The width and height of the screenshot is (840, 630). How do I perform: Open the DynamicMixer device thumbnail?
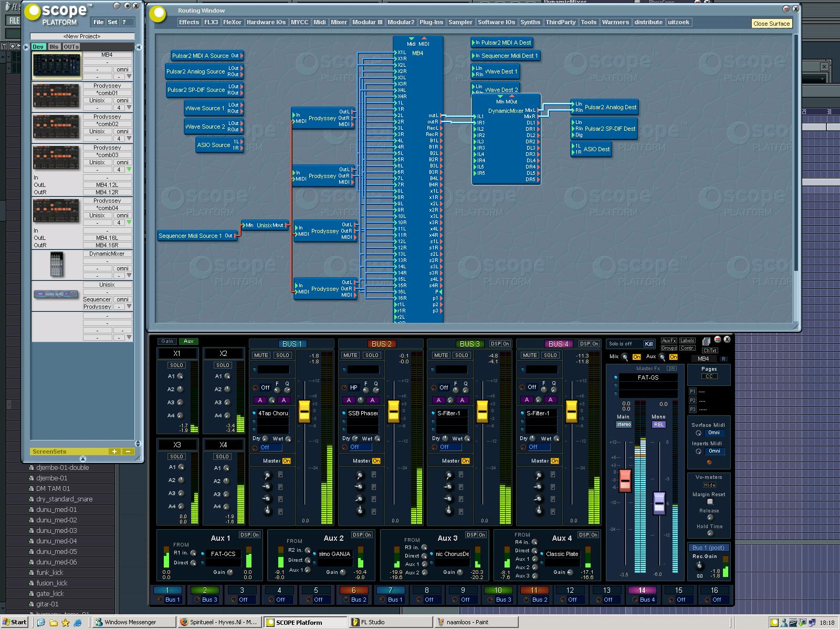click(56, 264)
